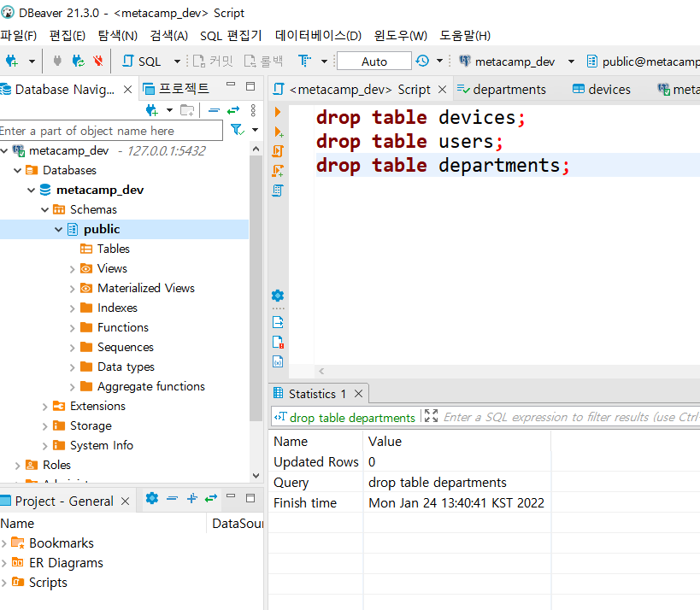
Task: Open the SQL 편집기 menu
Action: click(231, 35)
